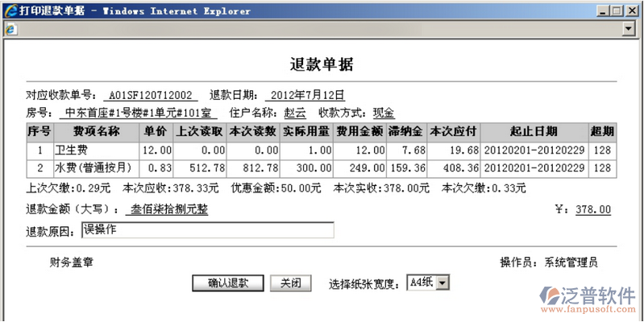
Task: Click the 确认退款 button
Action: coord(228,283)
